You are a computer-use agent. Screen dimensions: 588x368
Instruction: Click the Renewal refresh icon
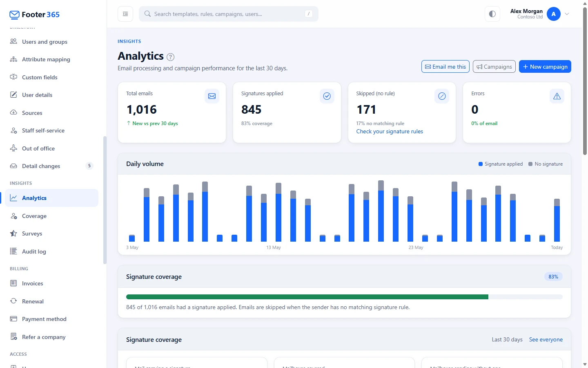pos(13,301)
